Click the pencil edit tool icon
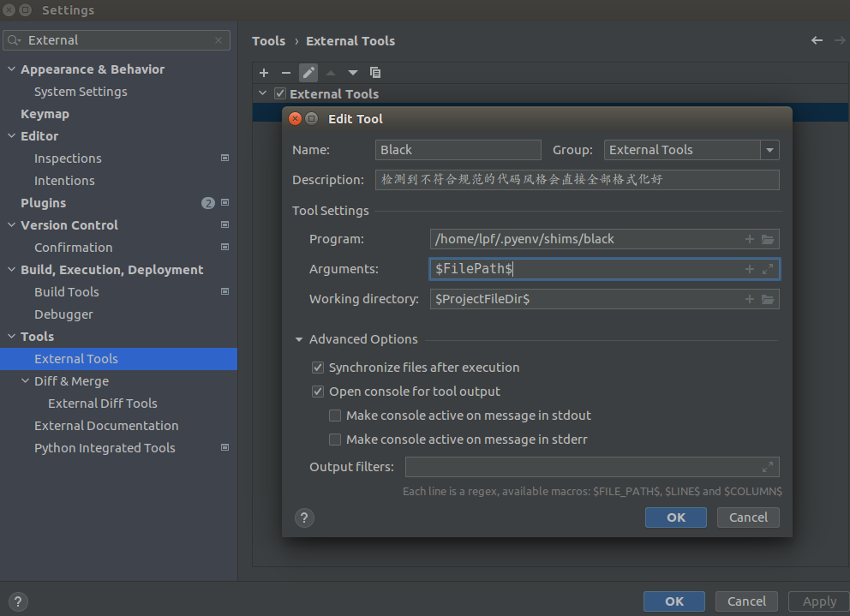 (308, 73)
